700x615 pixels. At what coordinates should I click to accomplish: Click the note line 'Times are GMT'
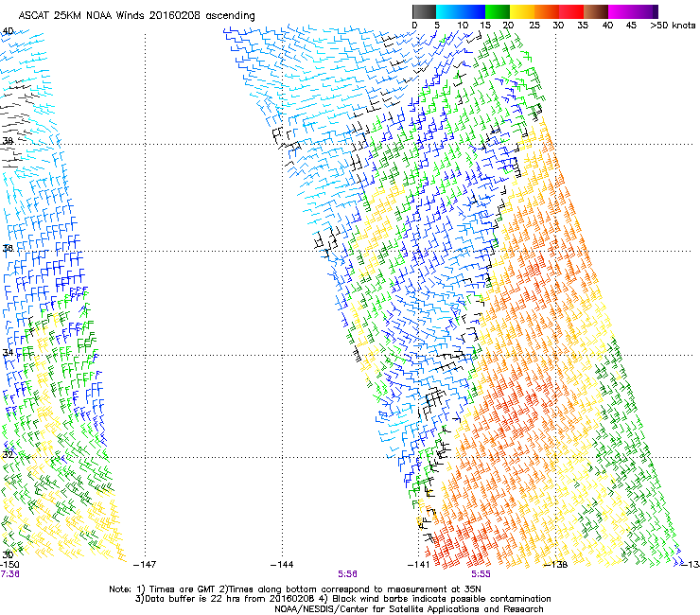[183, 589]
